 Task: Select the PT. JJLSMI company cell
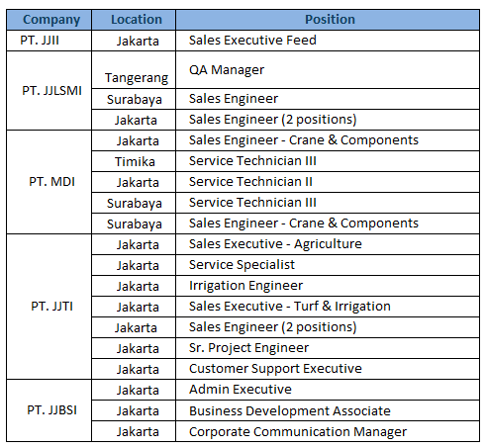click(x=49, y=91)
